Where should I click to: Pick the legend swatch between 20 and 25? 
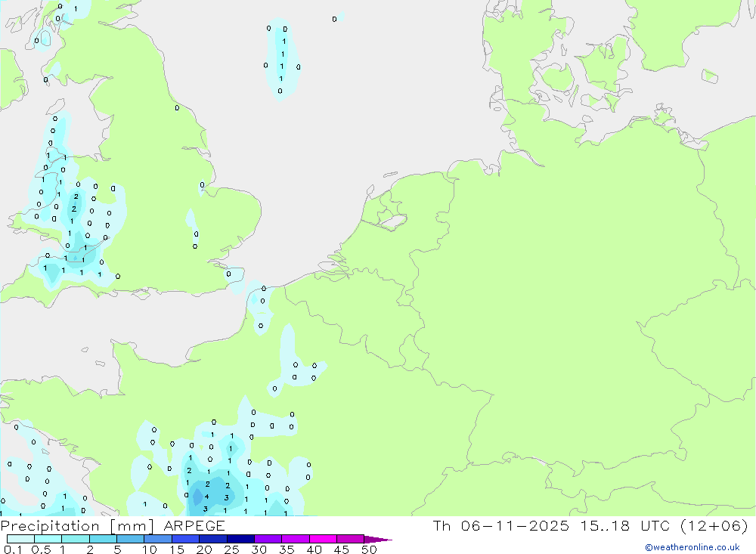213,539
